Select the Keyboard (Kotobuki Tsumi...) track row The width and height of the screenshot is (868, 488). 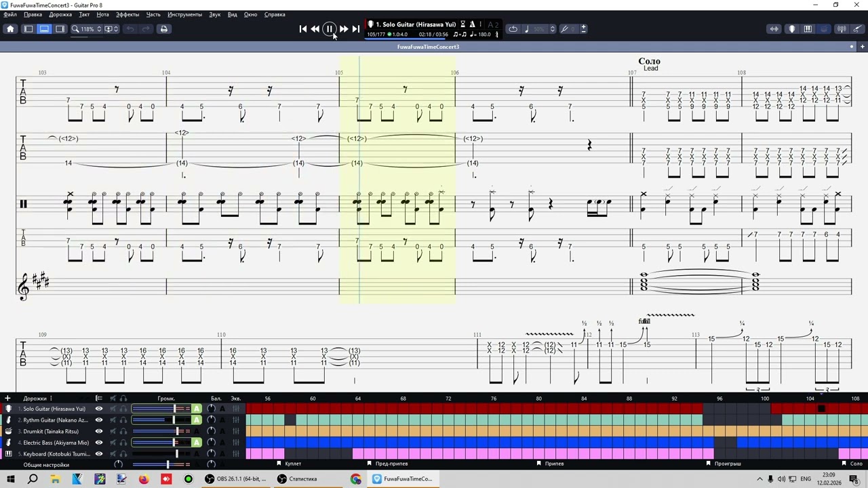click(x=56, y=454)
